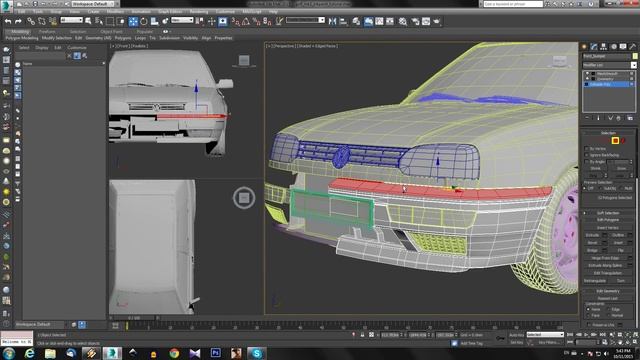Viewport: 640px width, 360px height.
Task: Click the Unlink Selection tool
Action: [42, 21]
